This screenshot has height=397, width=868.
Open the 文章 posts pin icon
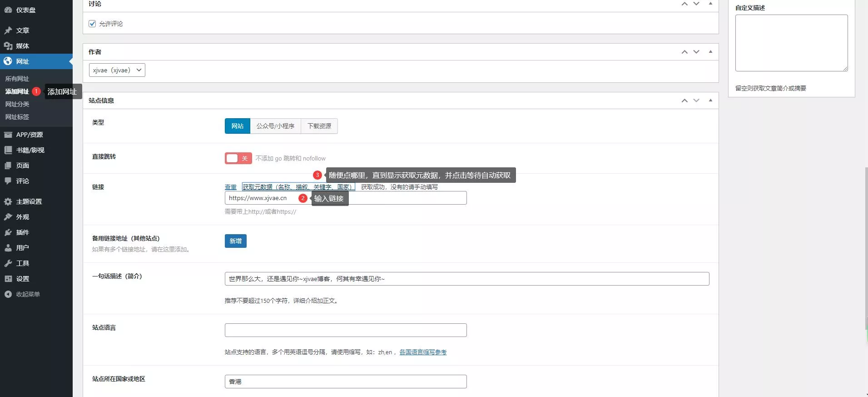coord(8,30)
